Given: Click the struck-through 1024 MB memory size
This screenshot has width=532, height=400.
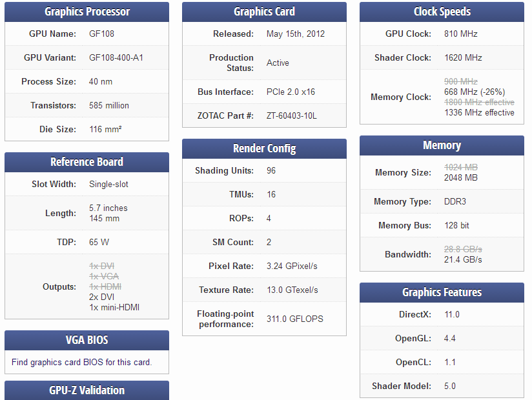Looking at the screenshot, I should click(461, 167).
